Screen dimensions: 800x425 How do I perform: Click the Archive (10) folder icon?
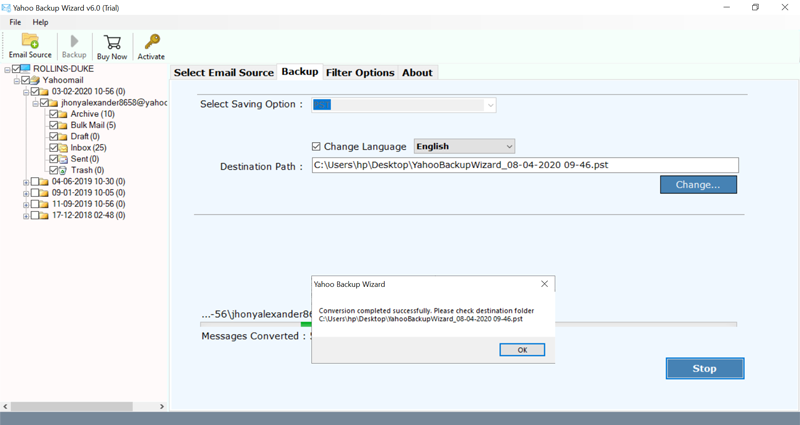tap(63, 114)
